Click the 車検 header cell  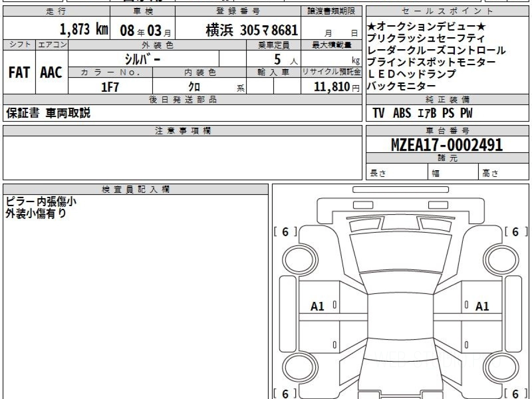(x=142, y=12)
